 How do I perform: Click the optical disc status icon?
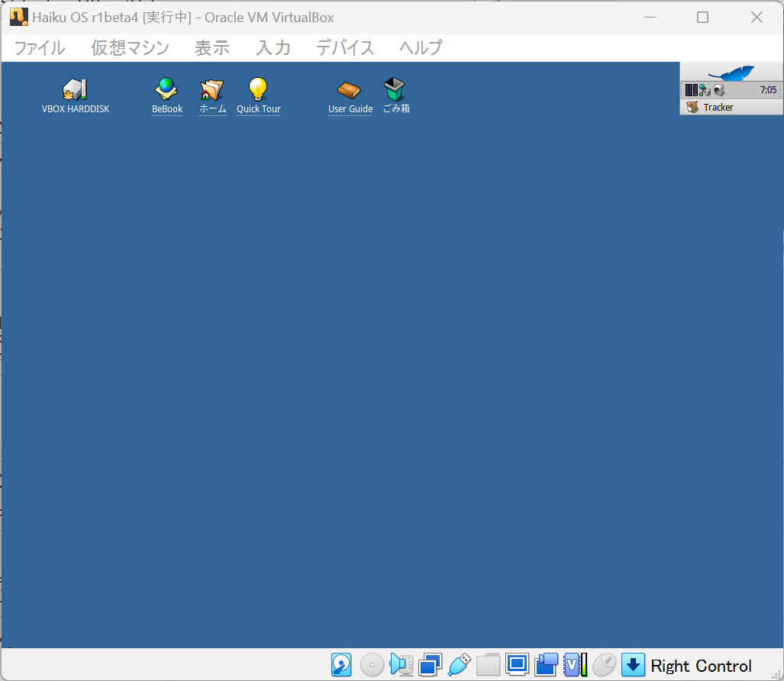(x=372, y=665)
